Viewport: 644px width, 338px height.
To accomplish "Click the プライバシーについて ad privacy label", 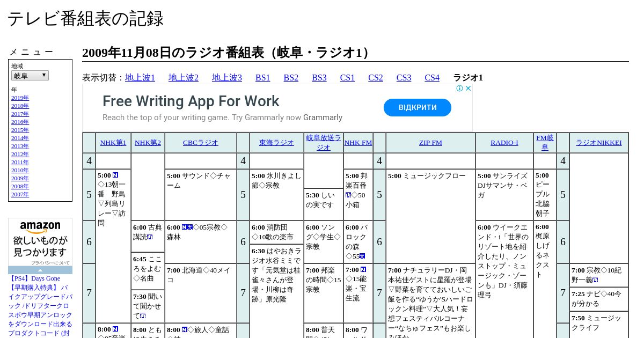I will pyautogui.click(x=50, y=263).
